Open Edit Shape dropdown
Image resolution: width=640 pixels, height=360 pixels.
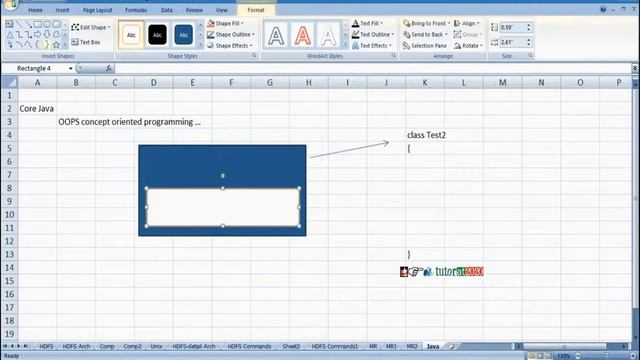pos(91,27)
